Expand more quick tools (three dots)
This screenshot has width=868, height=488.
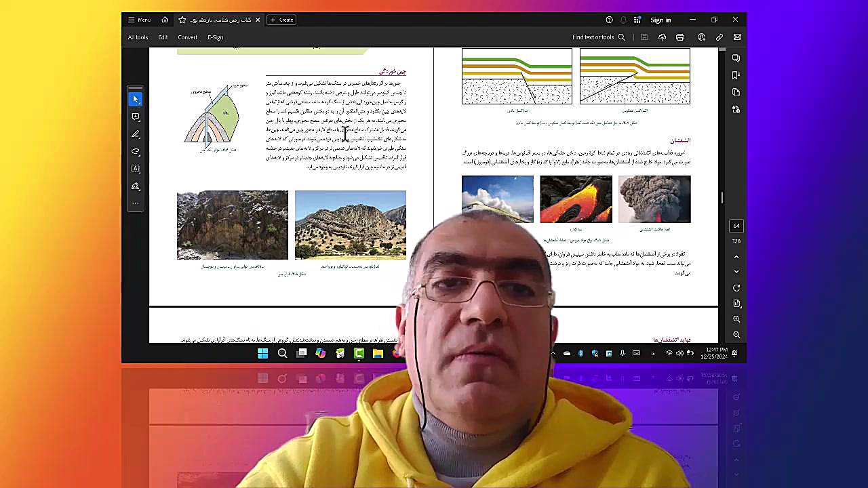point(136,203)
